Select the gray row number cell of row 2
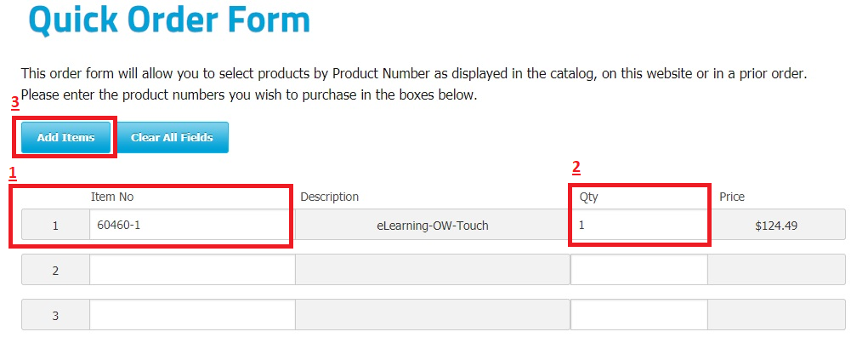Viewport: 868px width, 349px height. point(55,270)
